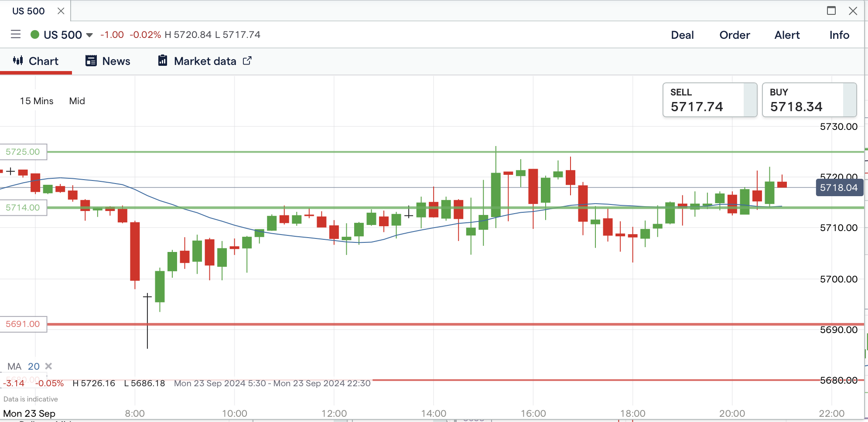Open the hamburger menu icon
The image size is (868, 422).
click(x=16, y=34)
